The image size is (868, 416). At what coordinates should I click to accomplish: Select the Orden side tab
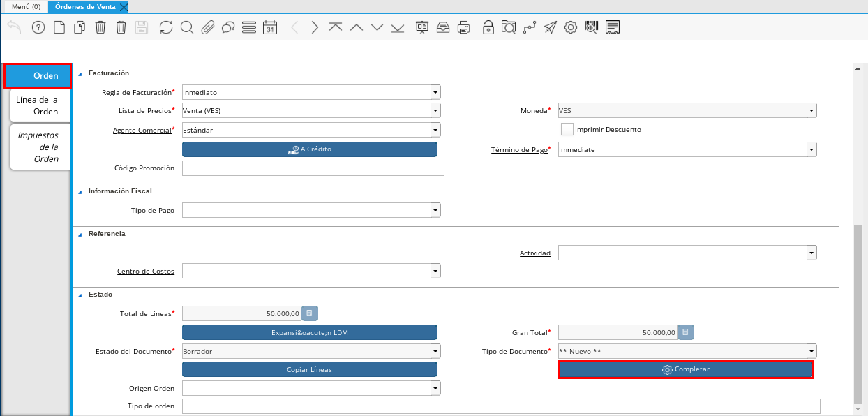point(38,75)
